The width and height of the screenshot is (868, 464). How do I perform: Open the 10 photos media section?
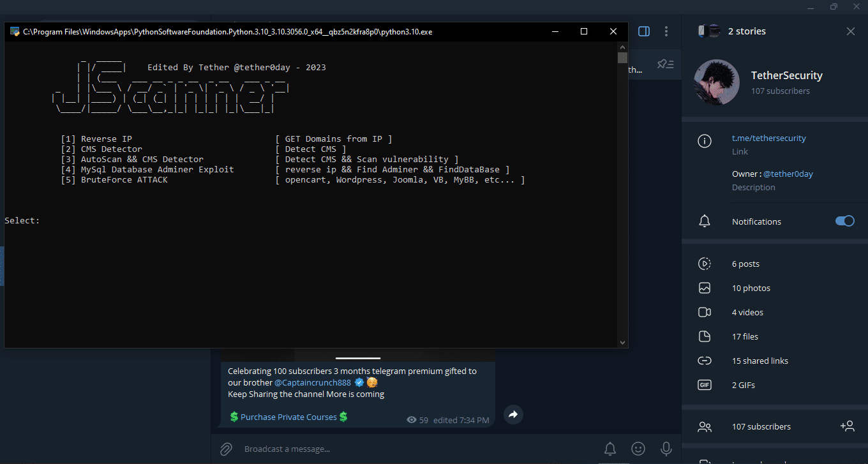pos(751,288)
